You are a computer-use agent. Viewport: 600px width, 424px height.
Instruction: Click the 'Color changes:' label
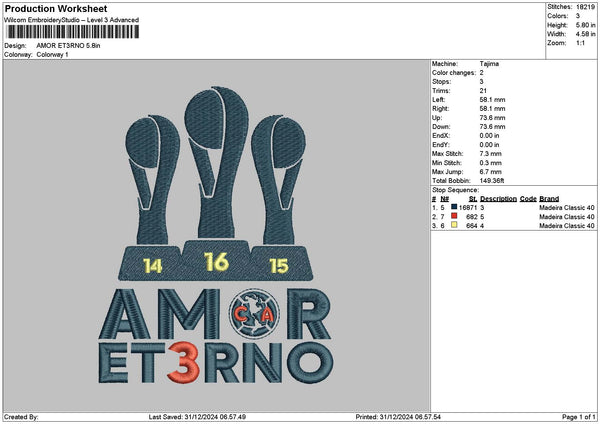[454, 73]
